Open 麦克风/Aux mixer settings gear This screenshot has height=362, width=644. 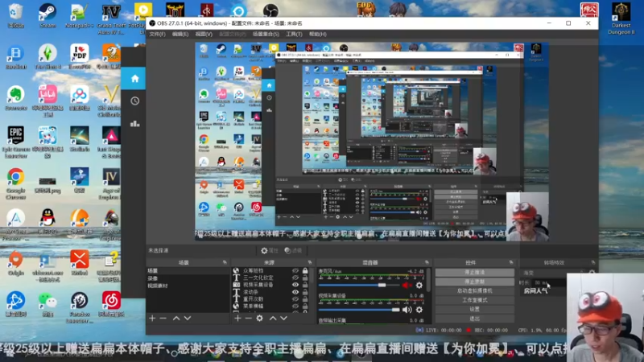point(419,286)
